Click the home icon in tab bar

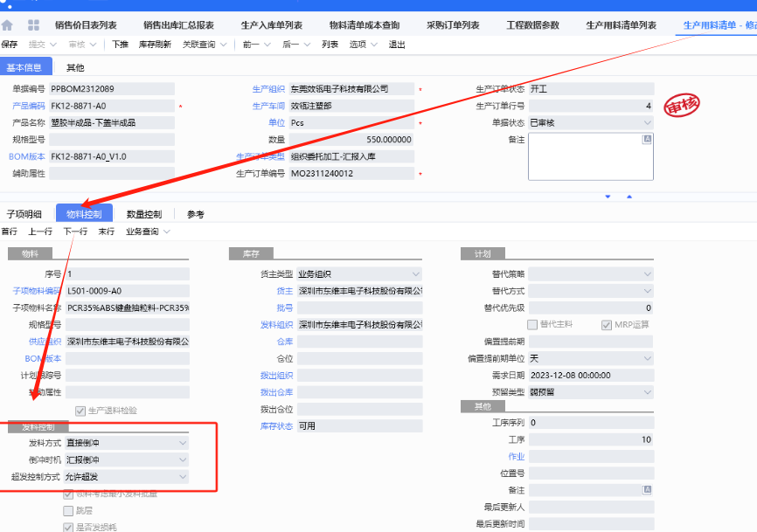click(x=8, y=25)
